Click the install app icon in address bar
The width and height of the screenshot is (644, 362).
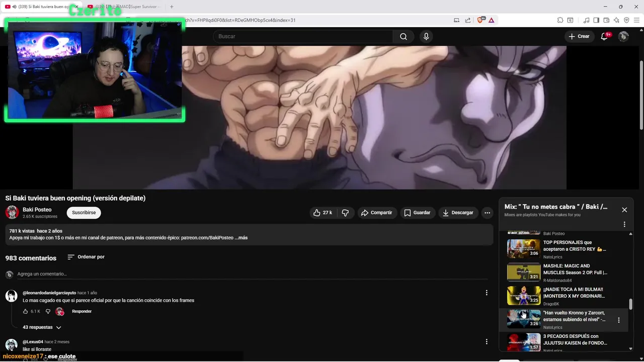point(457,20)
